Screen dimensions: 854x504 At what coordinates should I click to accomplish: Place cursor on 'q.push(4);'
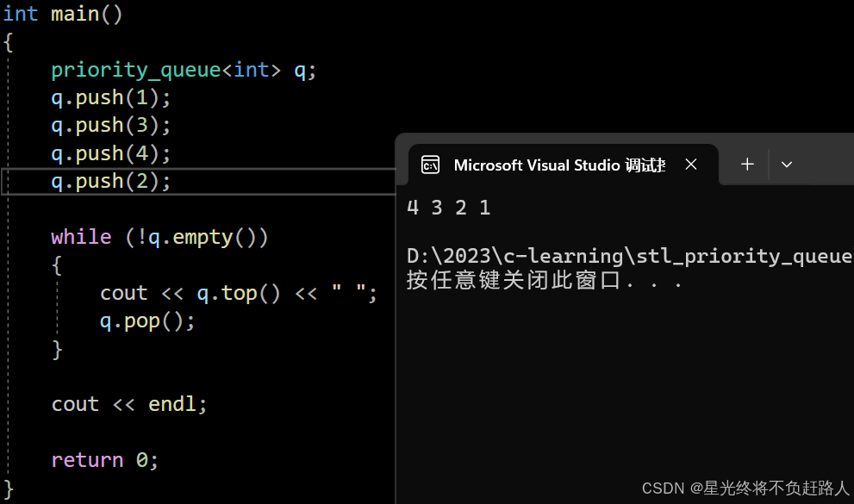coord(110,154)
